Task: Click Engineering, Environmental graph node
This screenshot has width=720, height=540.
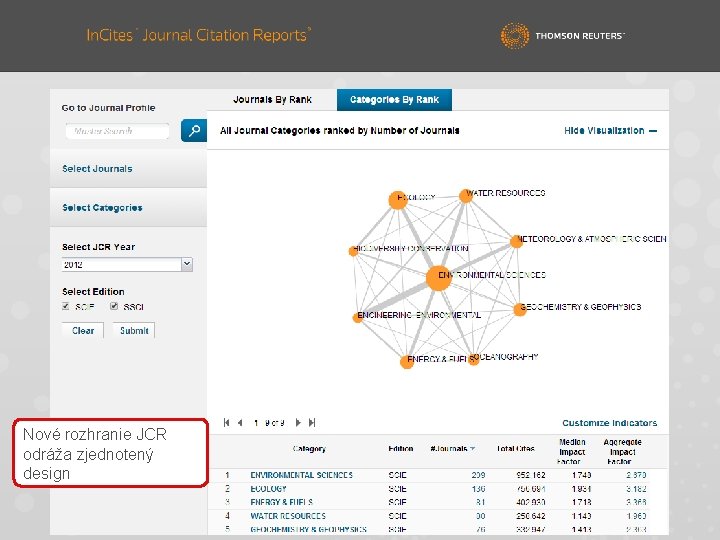Action: coord(358,317)
